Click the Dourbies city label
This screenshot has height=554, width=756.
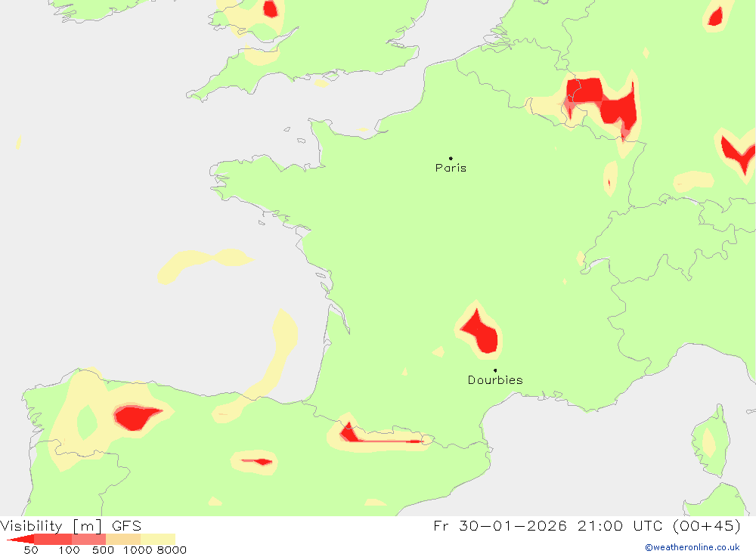(495, 380)
